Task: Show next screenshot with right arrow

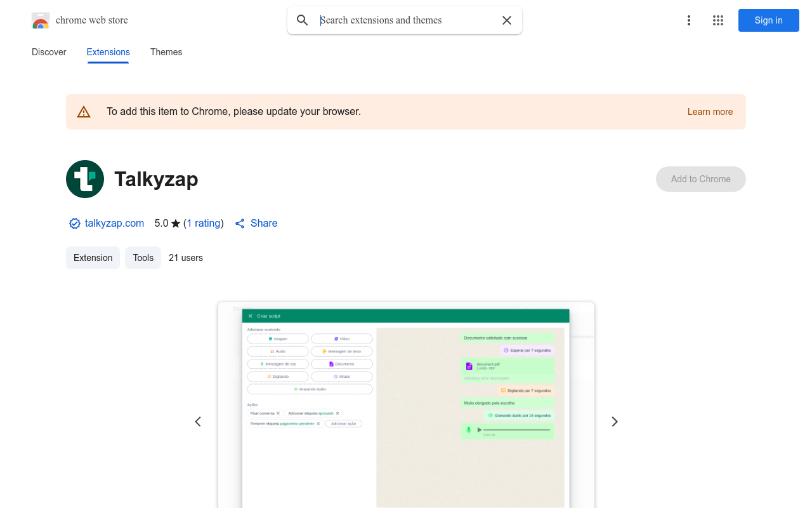Action: 614,422
